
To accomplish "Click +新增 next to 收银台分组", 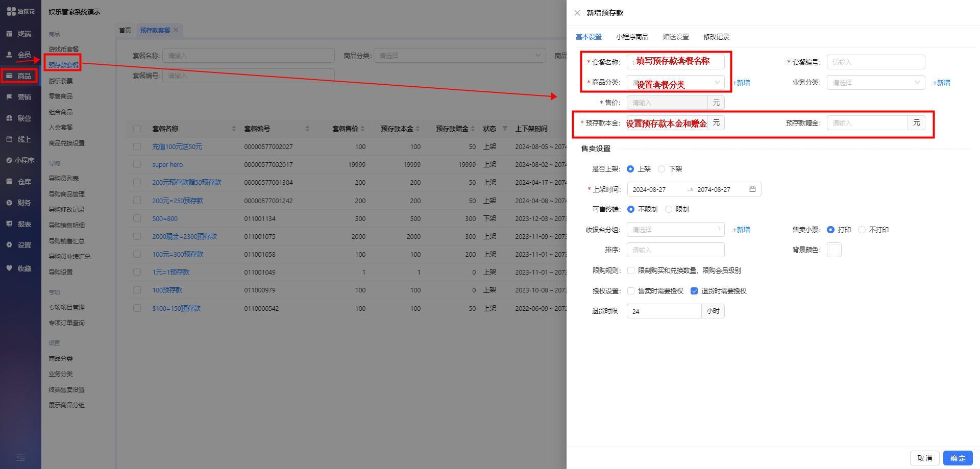I will [741, 230].
